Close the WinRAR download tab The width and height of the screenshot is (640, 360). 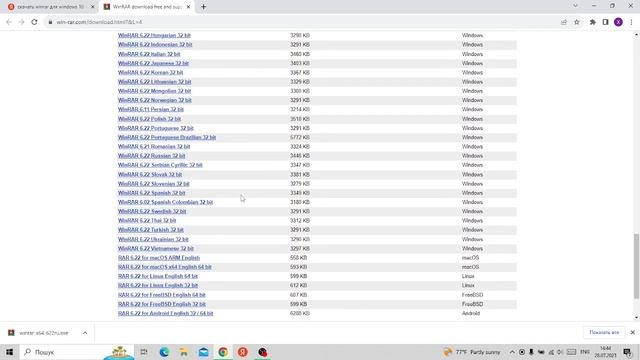tap(188, 7)
